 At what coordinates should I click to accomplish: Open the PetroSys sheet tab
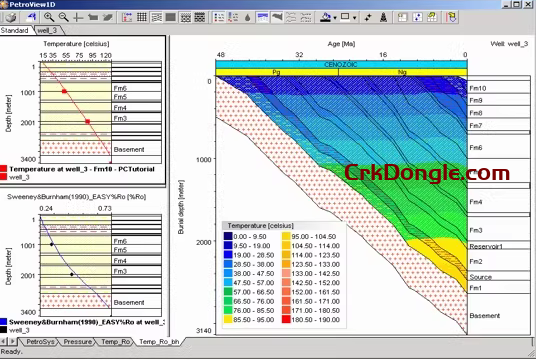pyautogui.click(x=40, y=342)
